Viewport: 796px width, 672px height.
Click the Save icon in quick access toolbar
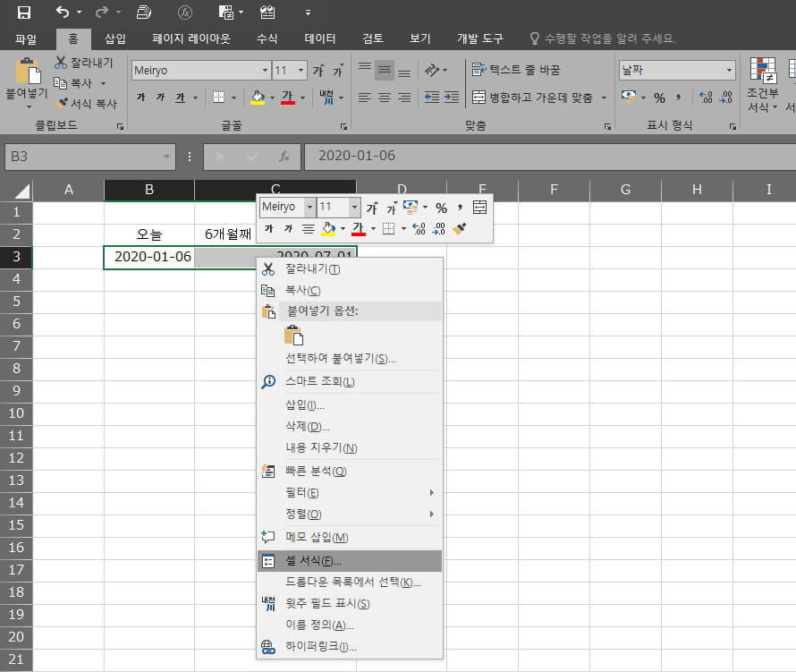(24, 13)
